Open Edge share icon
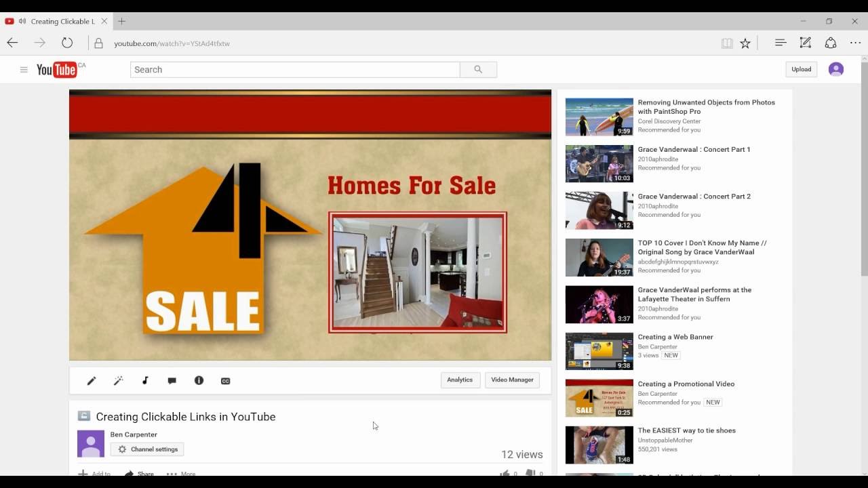 831,43
